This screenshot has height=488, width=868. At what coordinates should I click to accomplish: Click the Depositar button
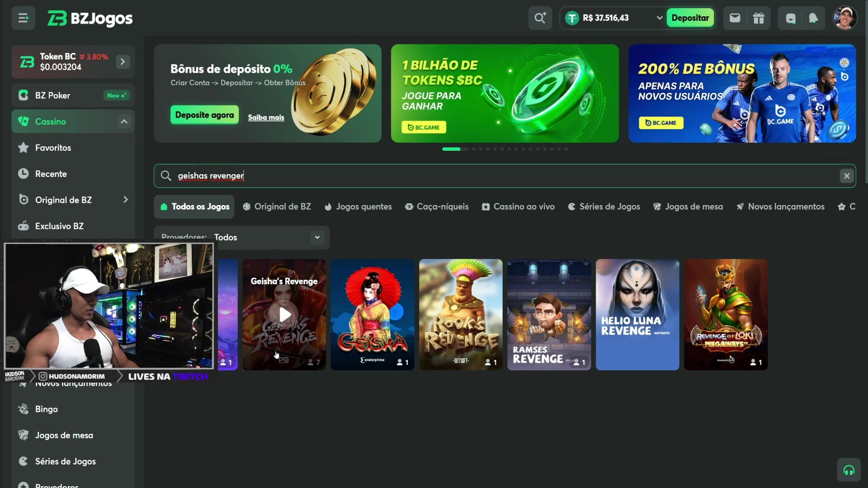click(x=690, y=18)
